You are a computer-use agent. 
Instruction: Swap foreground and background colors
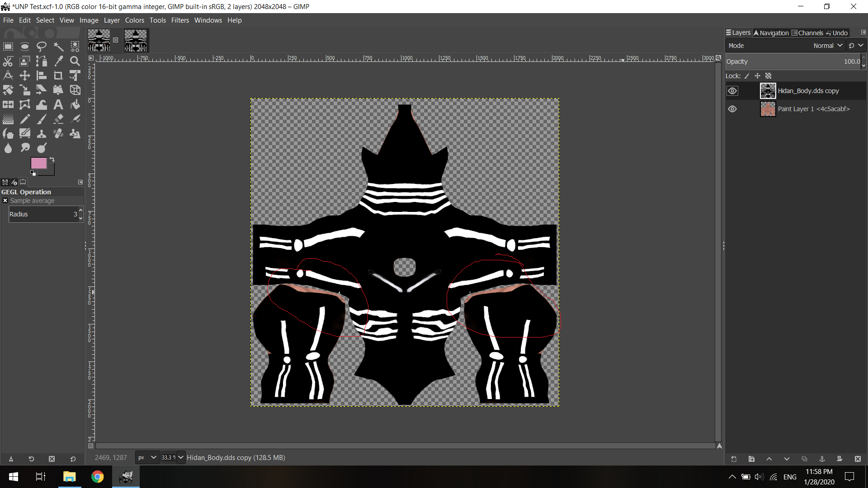(52, 160)
